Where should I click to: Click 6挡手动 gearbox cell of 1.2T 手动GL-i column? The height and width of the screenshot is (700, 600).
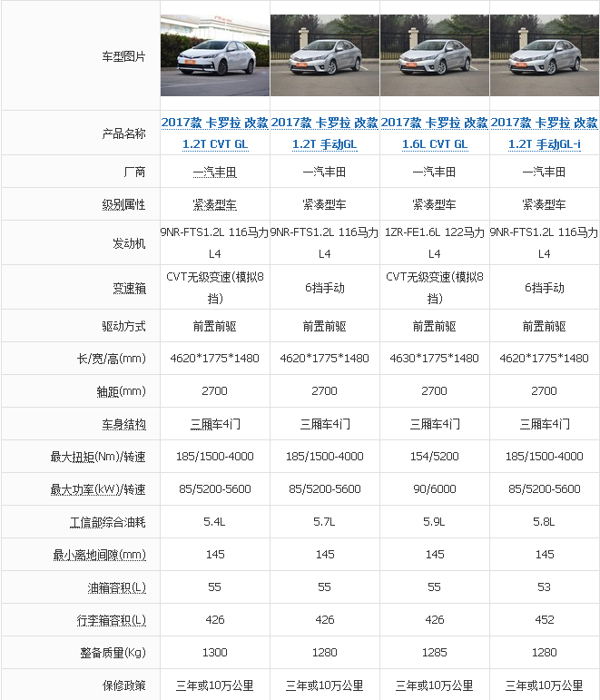tap(545, 288)
